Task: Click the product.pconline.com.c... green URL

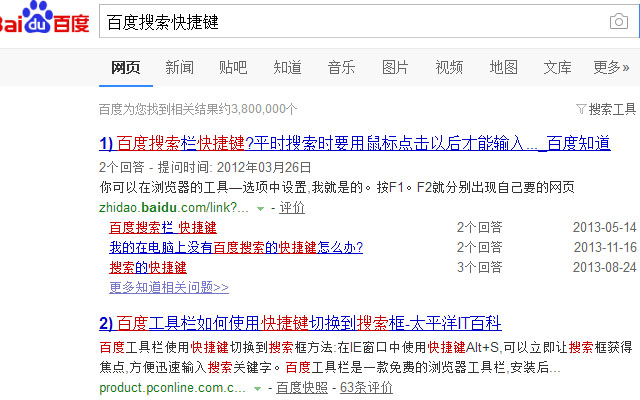Action: click(x=172, y=388)
